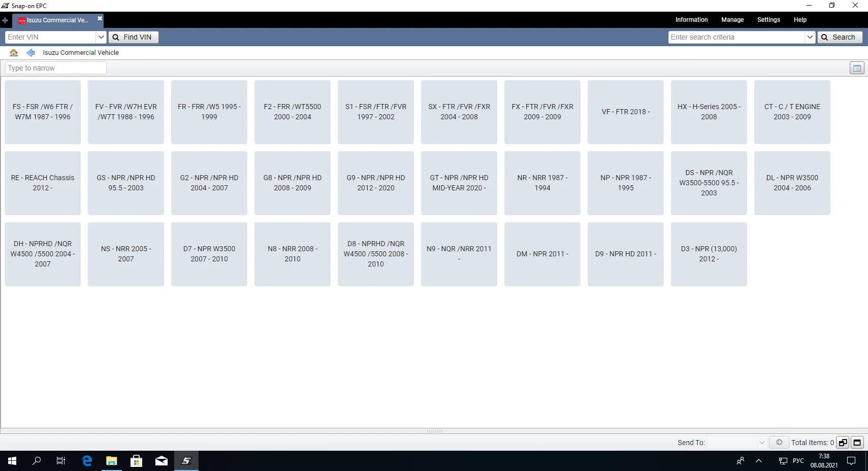Image resolution: width=868 pixels, height=471 pixels.
Task: Click the Enter search criteria field
Action: click(x=736, y=37)
